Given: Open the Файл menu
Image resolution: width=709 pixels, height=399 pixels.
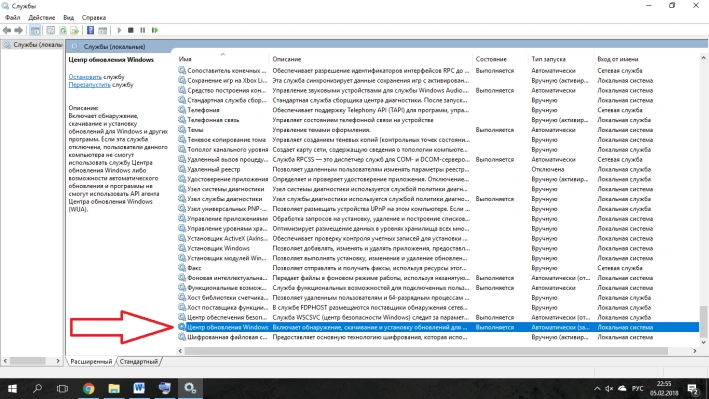Looking at the screenshot, I should pyautogui.click(x=13, y=18).
